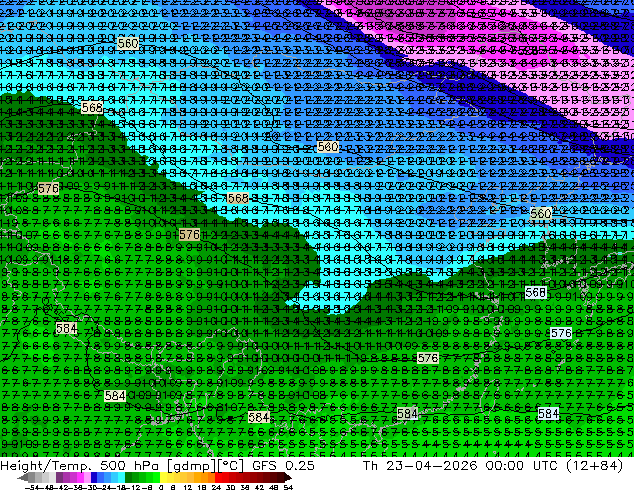Click the "GFS 0.25" model label

(x=283, y=465)
